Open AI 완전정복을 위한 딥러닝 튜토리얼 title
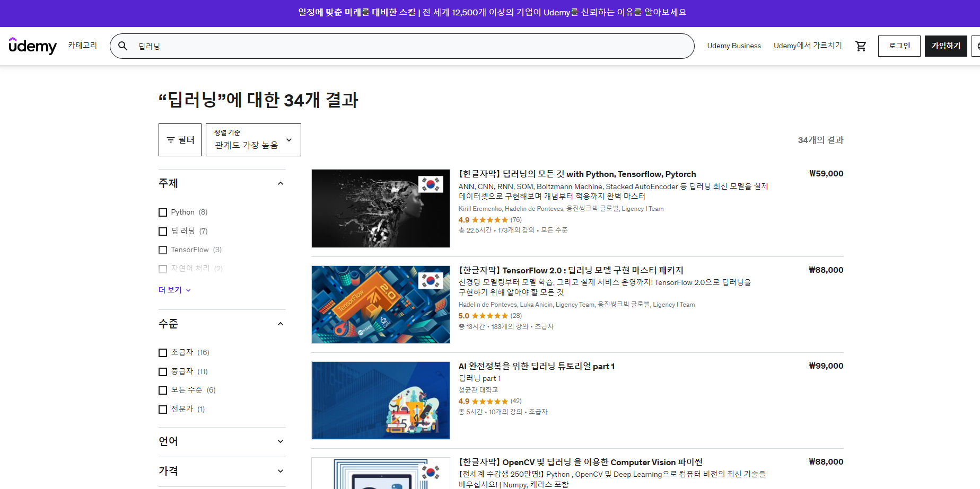Screen dimensions: 980x489 point(537,366)
